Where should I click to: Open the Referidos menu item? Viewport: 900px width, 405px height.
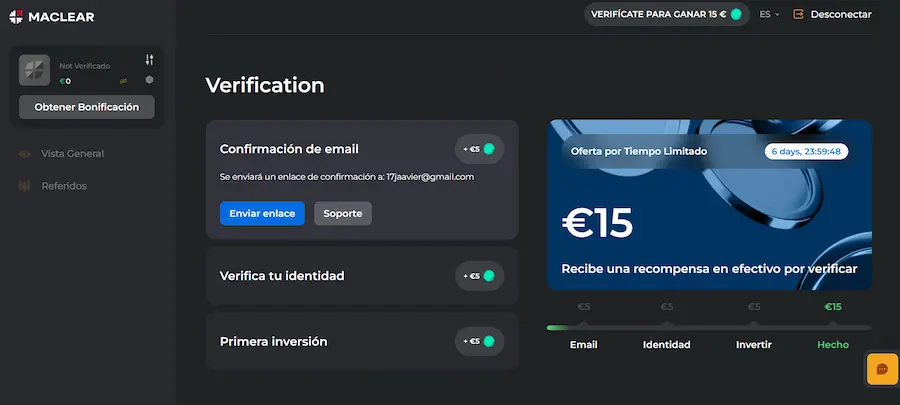(x=63, y=186)
